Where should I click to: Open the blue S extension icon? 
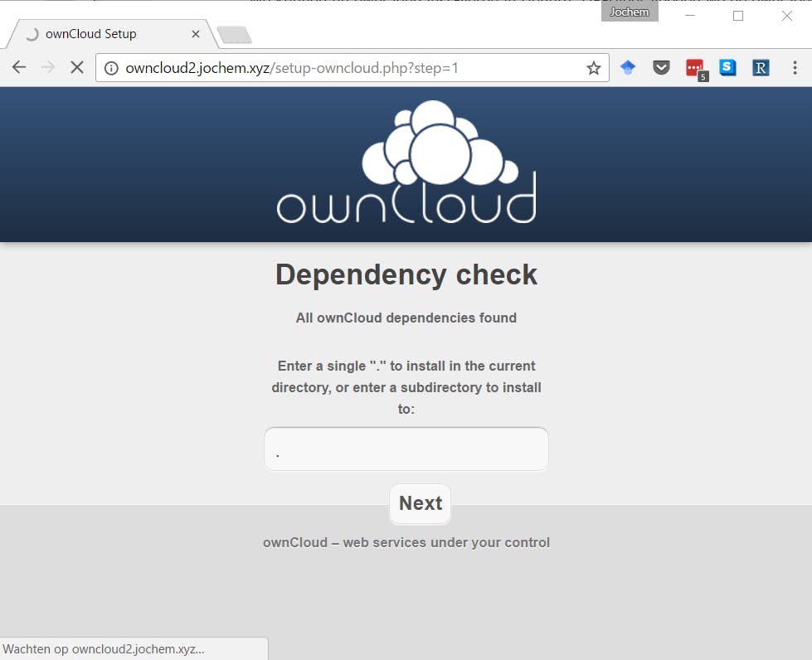coord(727,67)
